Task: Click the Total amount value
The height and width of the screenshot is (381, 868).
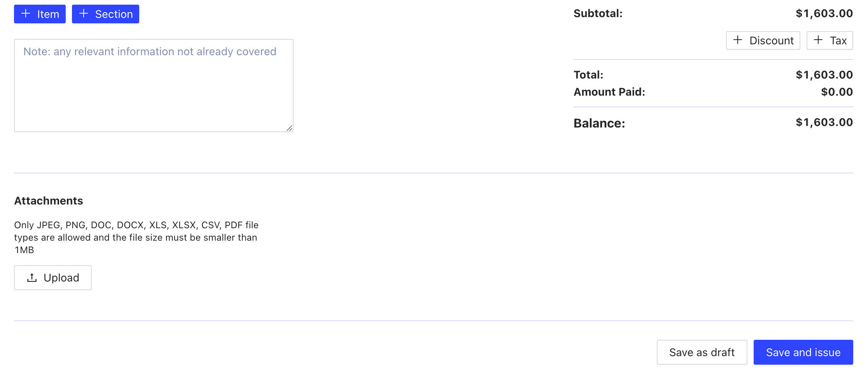Action: 824,75
